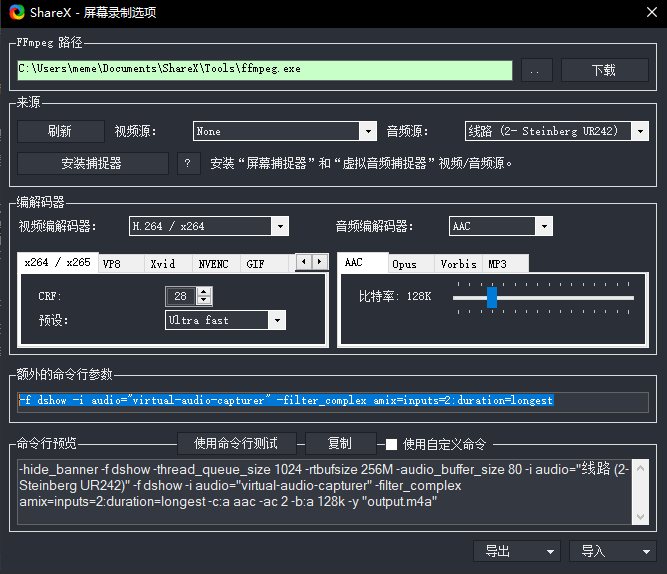The width and height of the screenshot is (667, 574).
Task: Click the '..' browse button for FFmpeg path
Action: point(536,70)
